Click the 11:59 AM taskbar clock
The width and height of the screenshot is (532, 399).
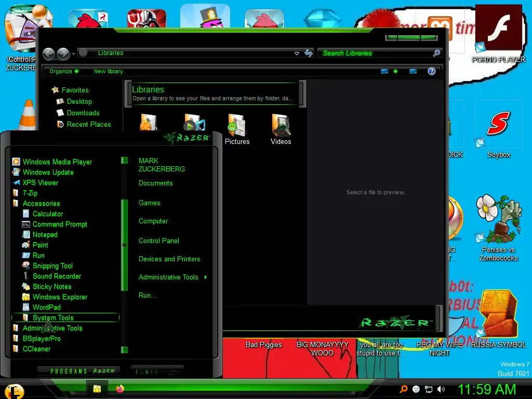(x=487, y=389)
